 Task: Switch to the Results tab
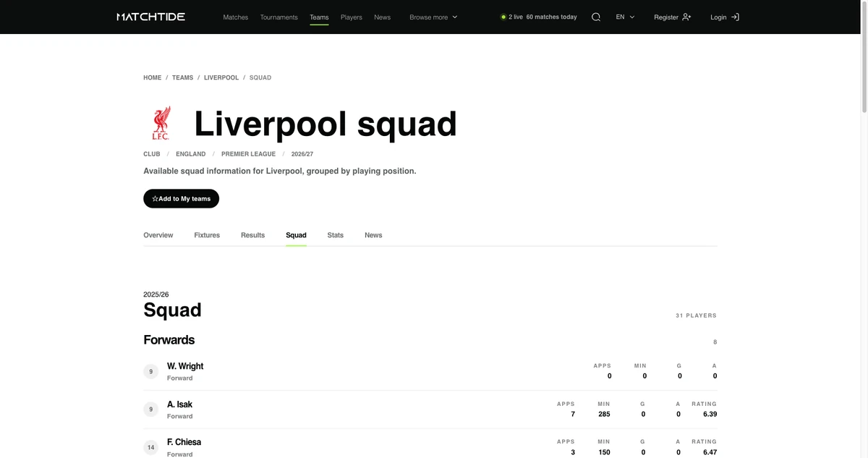click(x=252, y=235)
